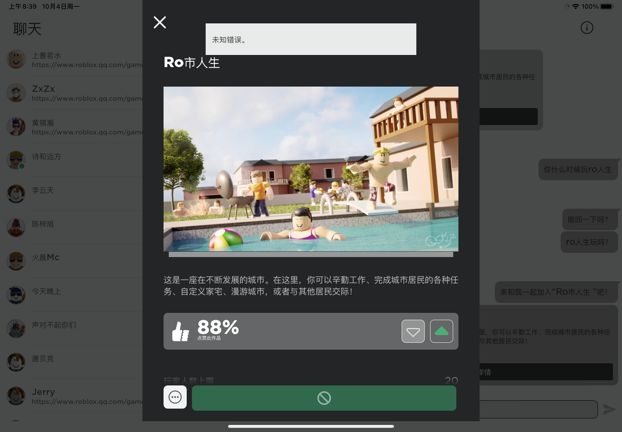Screen dimensions: 622x432
Task: Open the chat with 今天晚上
Action: (73, 296)
